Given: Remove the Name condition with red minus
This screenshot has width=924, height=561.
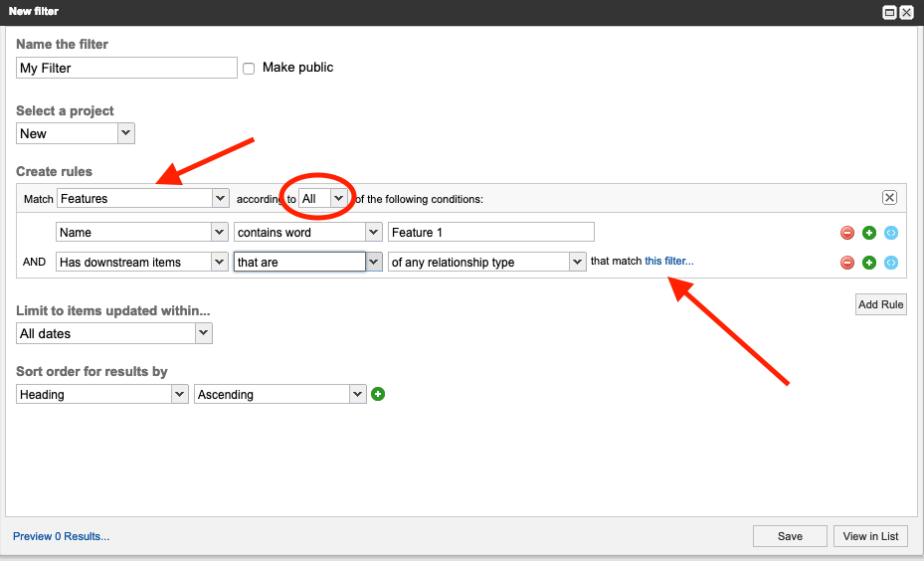Looking at the screenshot, I should click(846, 233).
